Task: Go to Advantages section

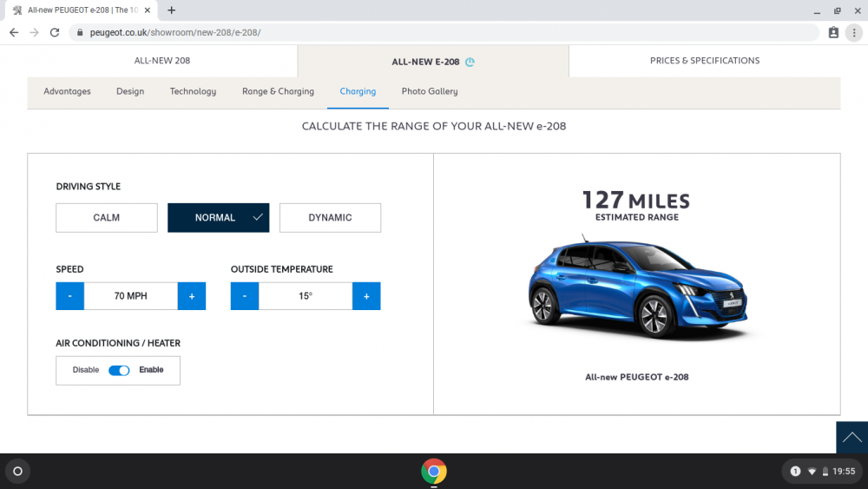Action: [67, 91]
